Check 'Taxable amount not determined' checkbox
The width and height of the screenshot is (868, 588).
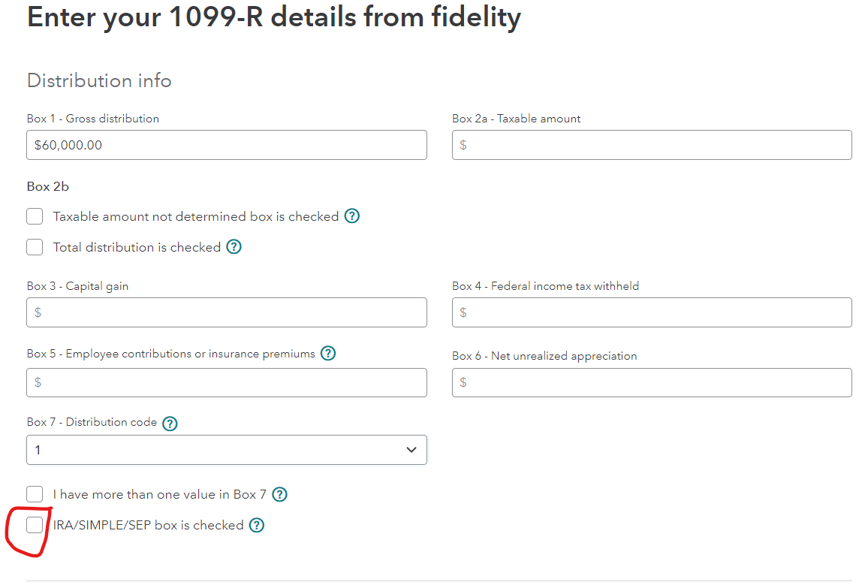[x=35, y=216]
